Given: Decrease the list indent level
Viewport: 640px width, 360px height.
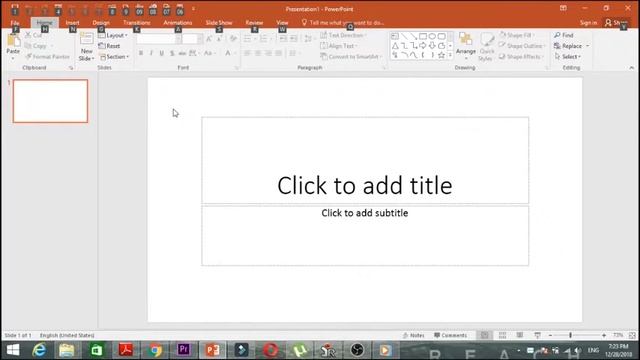Looking at the screenshot, I should pos(283,39).
